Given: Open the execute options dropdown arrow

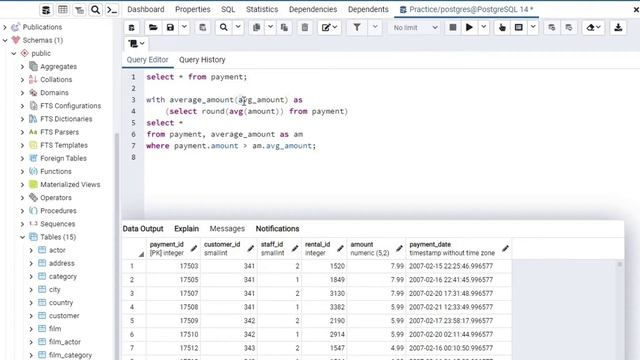Looking at the screenshot, I should [483, 28].
